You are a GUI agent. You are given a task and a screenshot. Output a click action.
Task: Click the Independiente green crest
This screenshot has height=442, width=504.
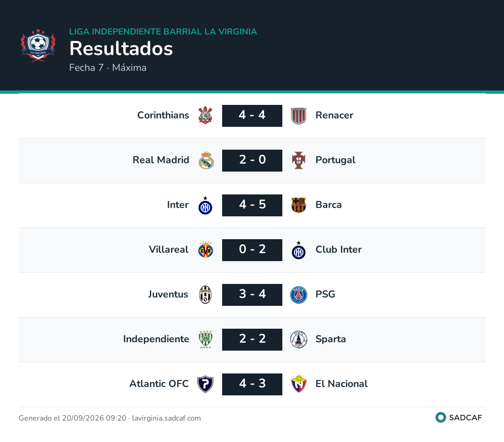205,339
